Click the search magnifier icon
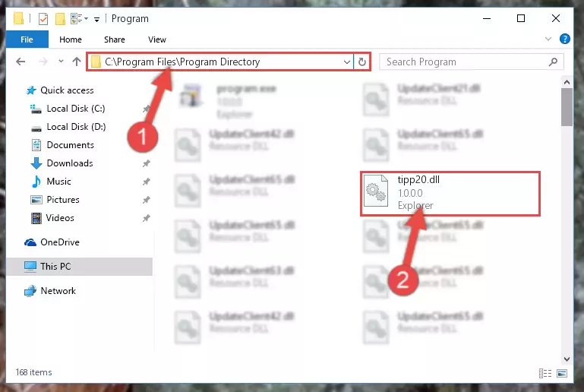This screenshot has height=392, width=584. (x=554, y=62)
